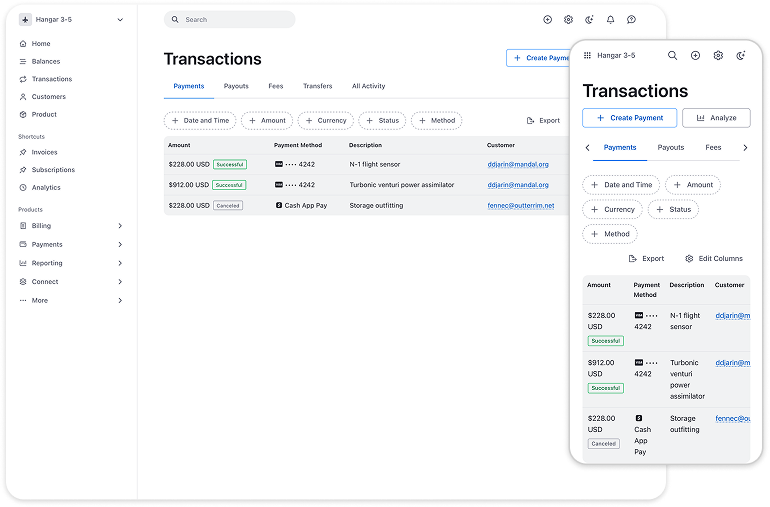The image size is (770, 507).
Task: Select Fees tab in mobile panel
Action: coord(714,148)
